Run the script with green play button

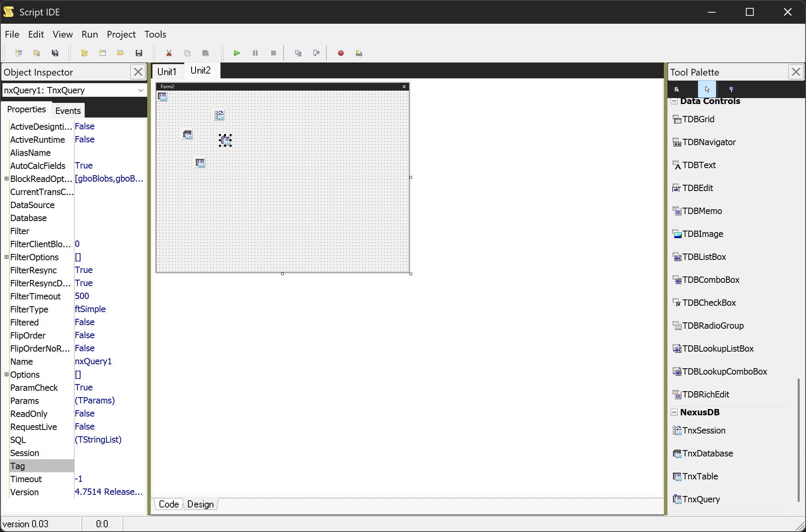coord(237,53)
